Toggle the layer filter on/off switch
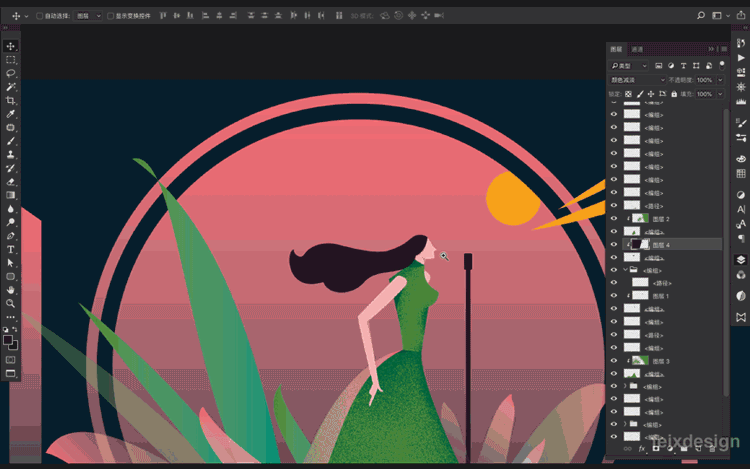 coord(722,65)
